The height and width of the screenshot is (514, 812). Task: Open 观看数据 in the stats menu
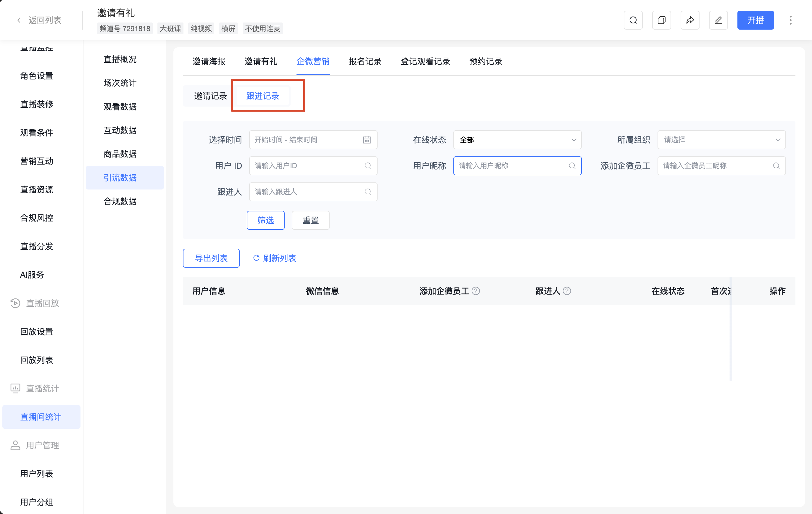tap(120, 107)
